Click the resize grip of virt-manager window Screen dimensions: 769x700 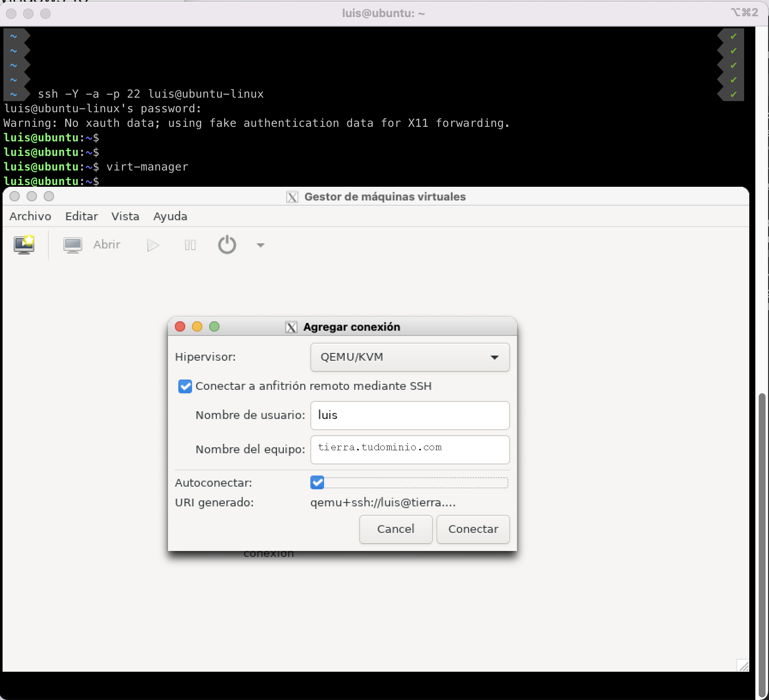click(x=743, y=665)
